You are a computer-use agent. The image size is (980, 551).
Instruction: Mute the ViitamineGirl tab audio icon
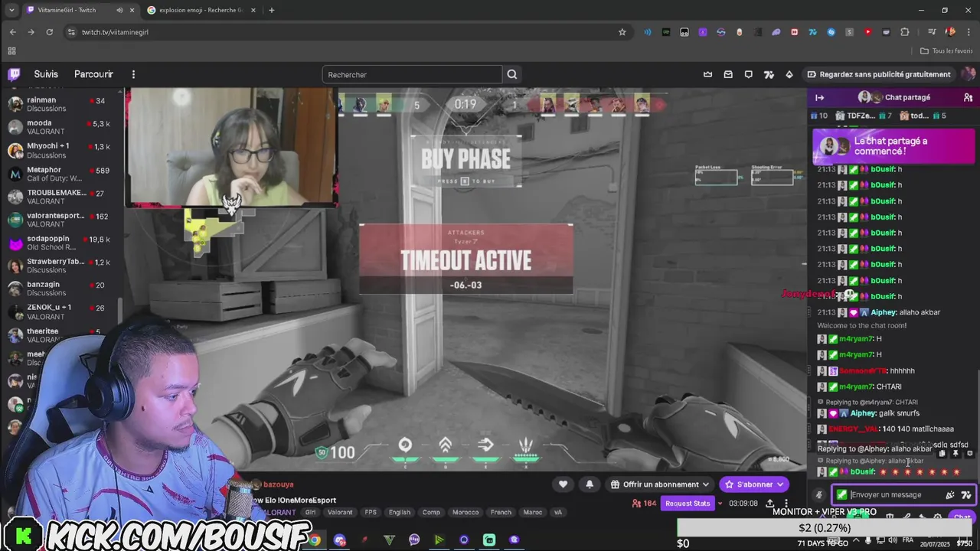(x=119, y=10)
